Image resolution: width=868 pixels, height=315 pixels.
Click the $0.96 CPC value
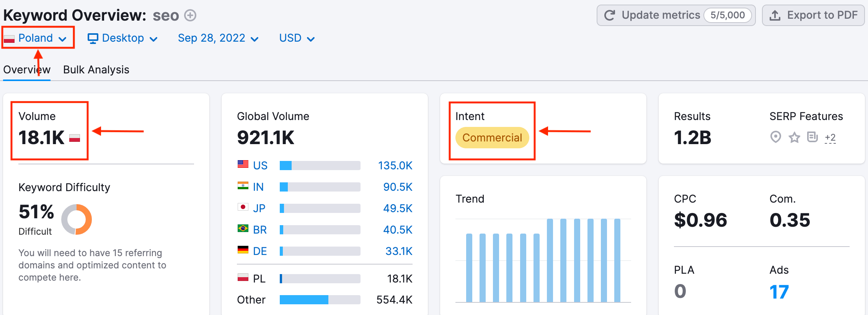tap(700, 220)
